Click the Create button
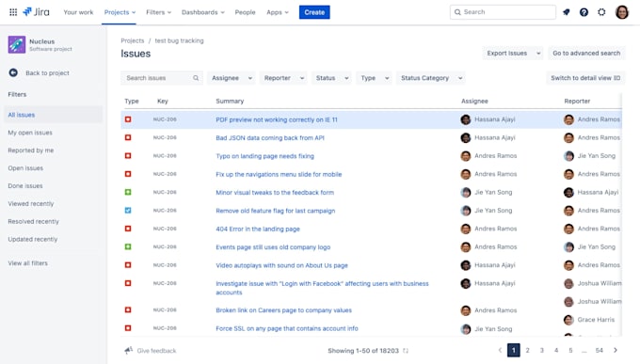Viewport: 640px width, 364px height. click(x=314, y=12)
